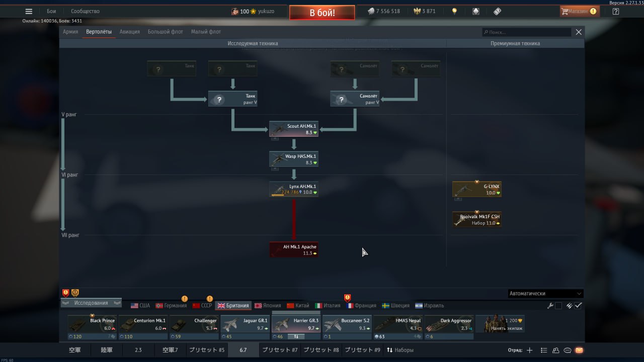Select the premium G-LYNX helicopter
The image size is (644, 362).
pyautogui.click(x=477, y=189)
